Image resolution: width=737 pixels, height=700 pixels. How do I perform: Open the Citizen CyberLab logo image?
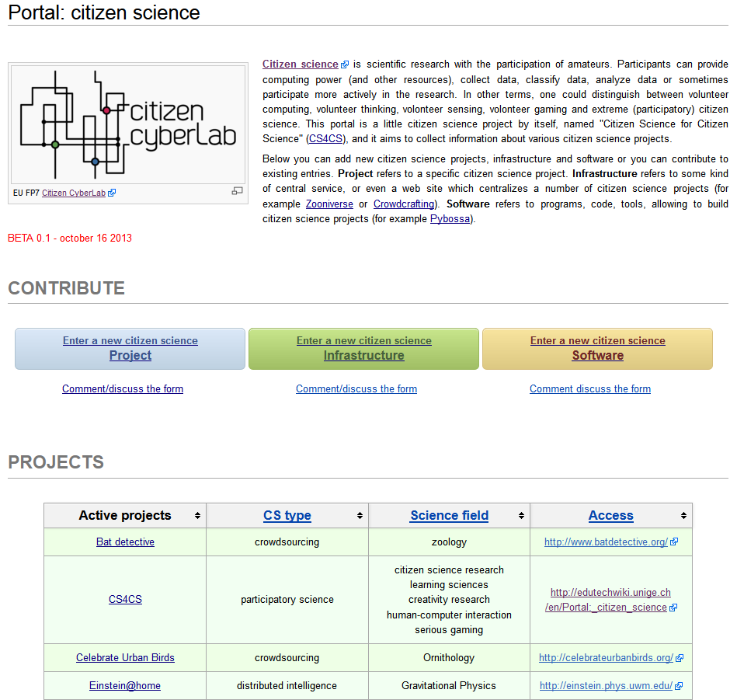(128, 124)
